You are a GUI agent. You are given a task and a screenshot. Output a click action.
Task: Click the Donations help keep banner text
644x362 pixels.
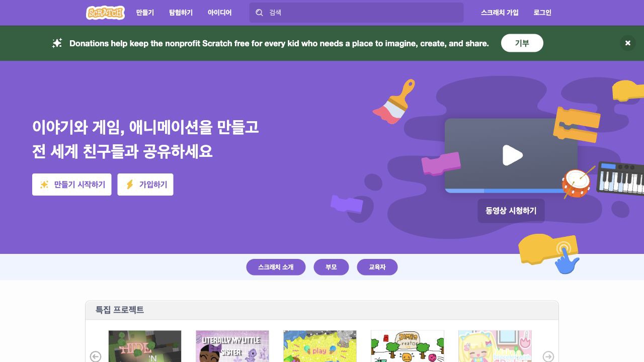pos(279,43)
